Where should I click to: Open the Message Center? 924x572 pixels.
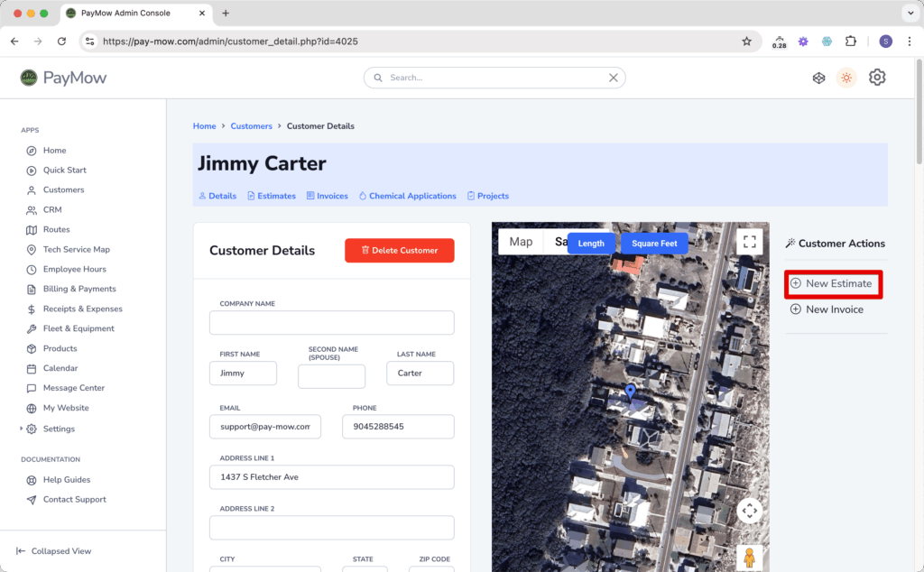65,388
